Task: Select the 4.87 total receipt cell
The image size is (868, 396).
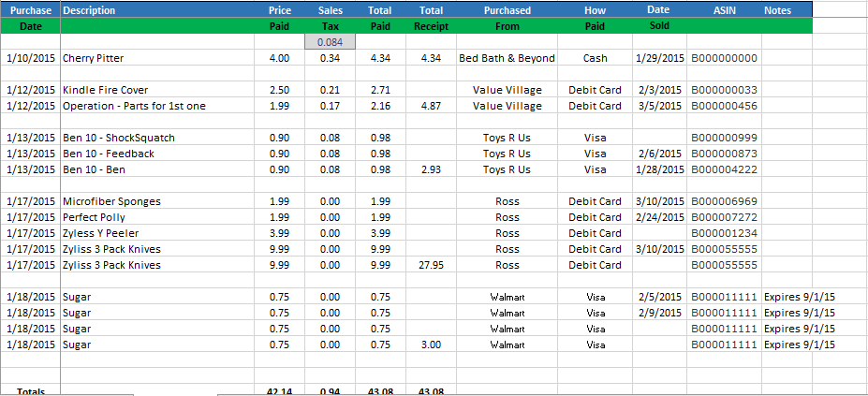Action: 432,106
